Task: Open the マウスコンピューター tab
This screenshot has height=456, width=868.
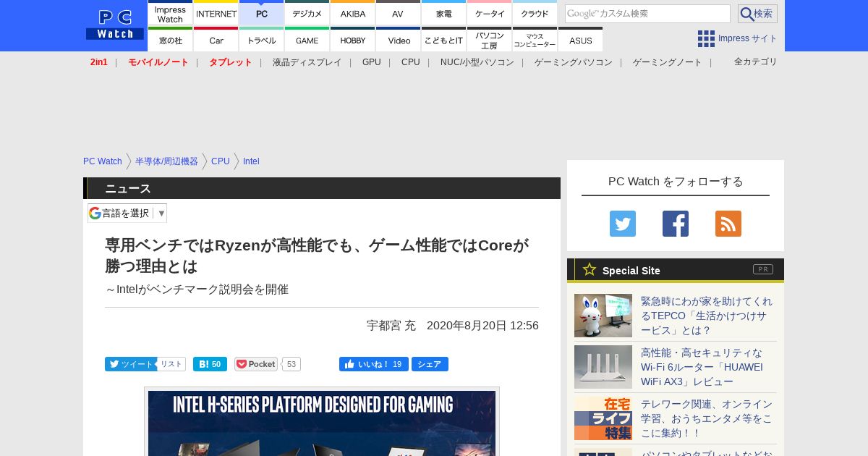Action: tap(535, 40)
